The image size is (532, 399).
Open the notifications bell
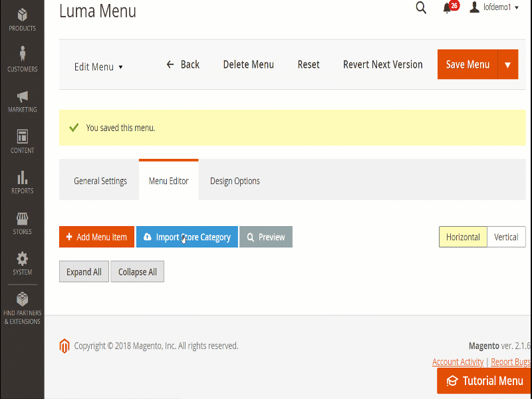point(448,8)
